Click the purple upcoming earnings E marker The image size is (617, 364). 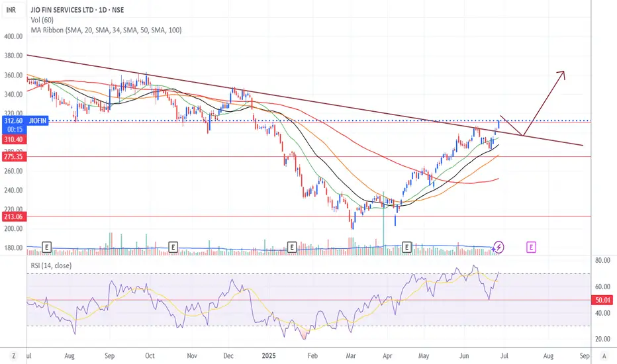(531, 247)
